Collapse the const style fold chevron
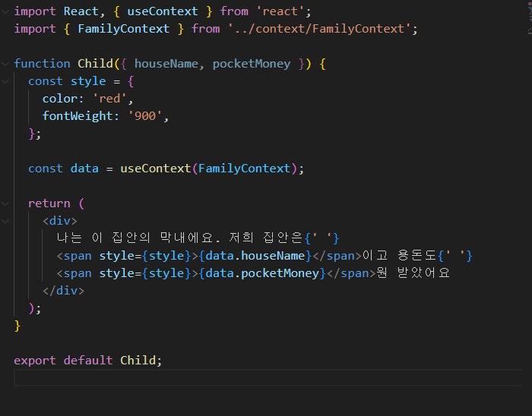The image size is (532, 416). [x=5, y=81]
